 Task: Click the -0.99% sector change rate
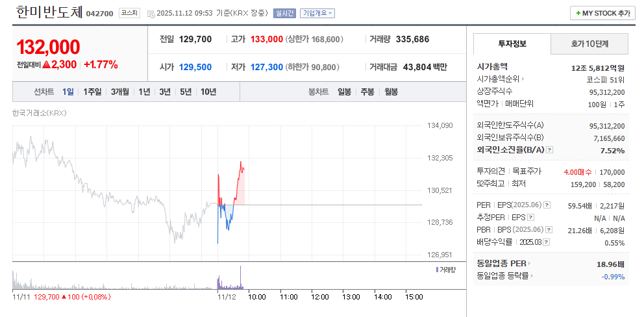613,277
